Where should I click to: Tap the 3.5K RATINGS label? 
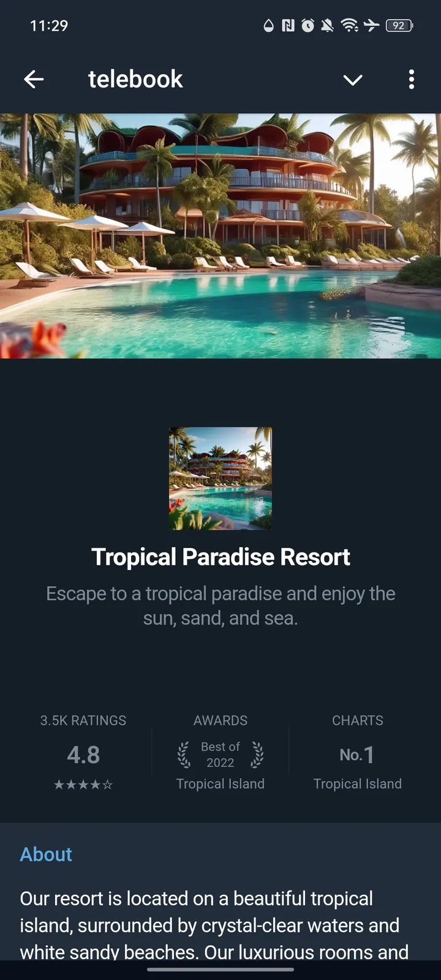[x=83, y=720]
